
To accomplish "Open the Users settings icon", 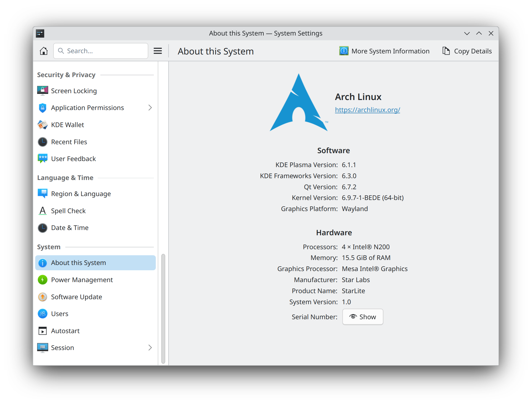I will pos(42,313).
